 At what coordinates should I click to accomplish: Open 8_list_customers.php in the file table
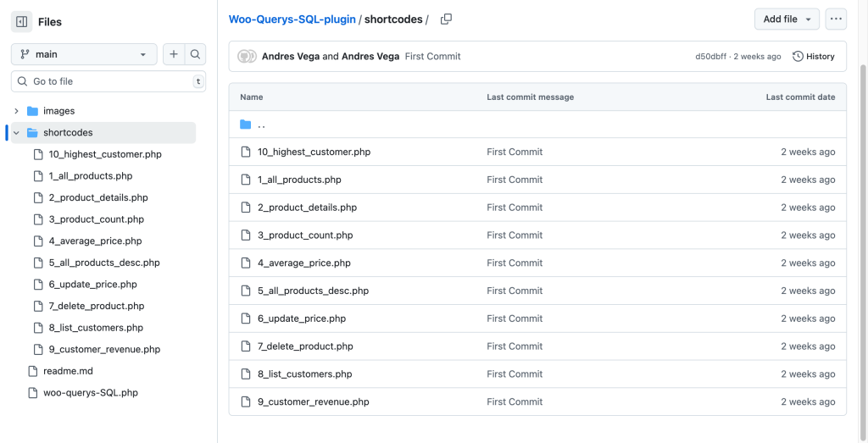pyautogui.click(x=304, y=374)
